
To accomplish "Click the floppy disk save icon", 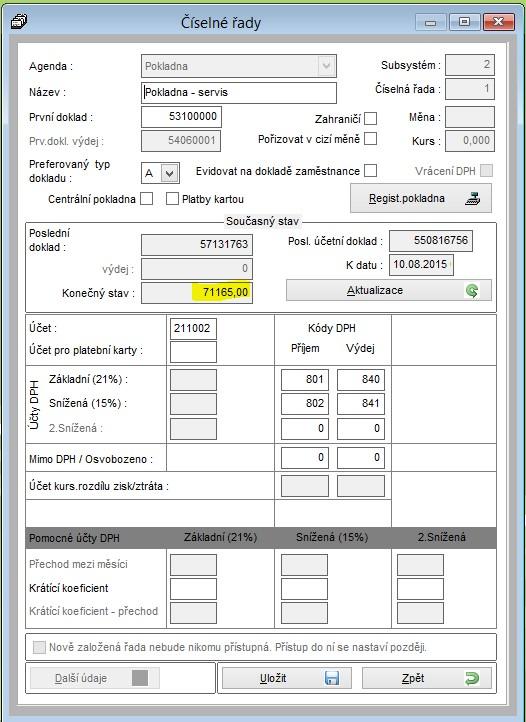I will pos(332,678).
